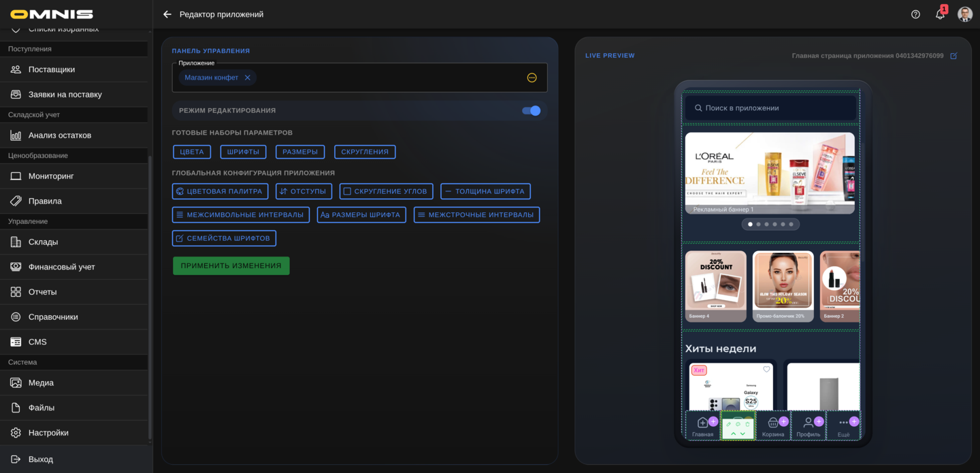This screenshot has height=473, width=980.
Task: Move element down with green chevron
Action: click(x=742, y=434)
